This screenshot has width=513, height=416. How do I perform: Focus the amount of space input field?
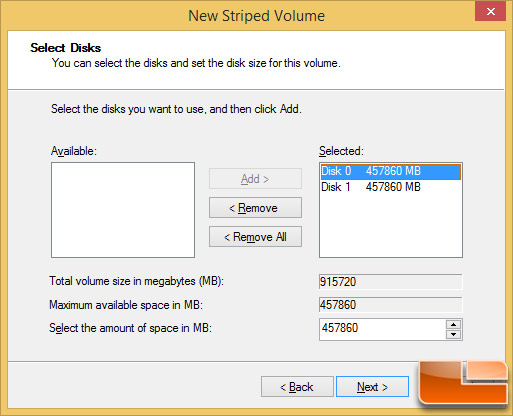tap(382, 329)
